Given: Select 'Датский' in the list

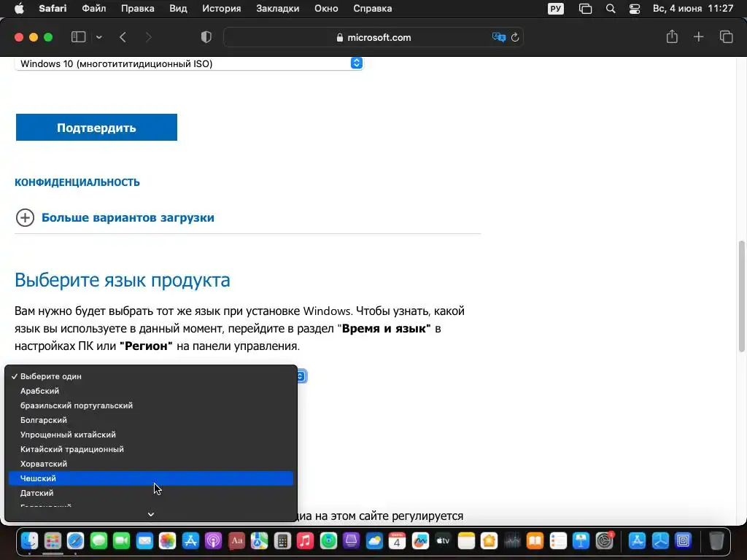Looking at the screenshot, I should (x=151, y=493).
